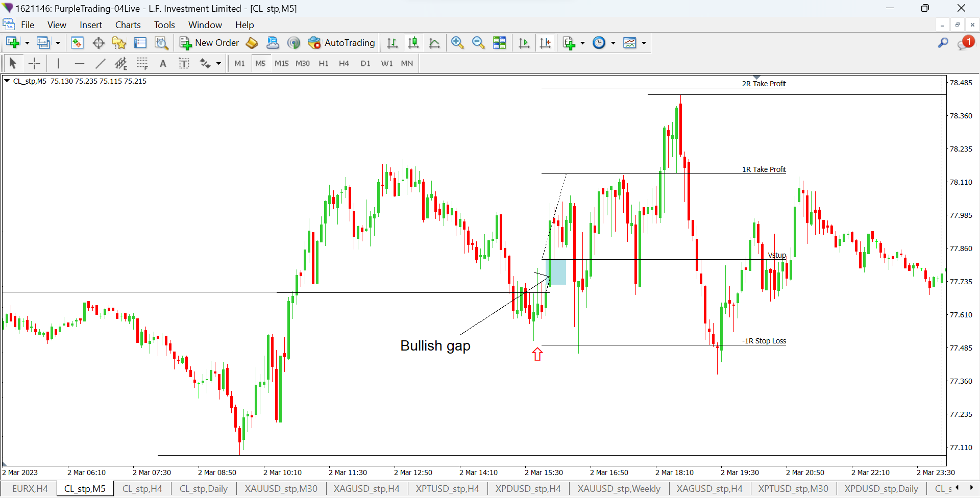Switch to the CL_stp,Daily chart tab
The image size is (980, 498).
pos(204,489)
